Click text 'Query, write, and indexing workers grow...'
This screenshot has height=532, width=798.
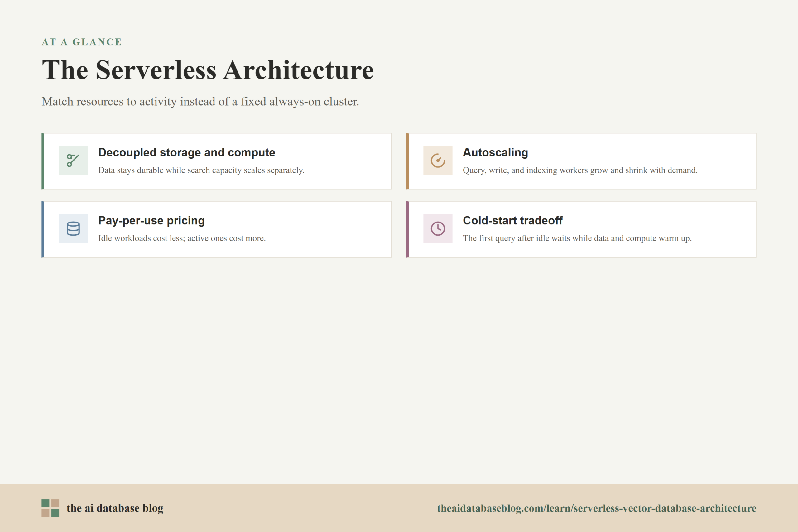[580, 170]
